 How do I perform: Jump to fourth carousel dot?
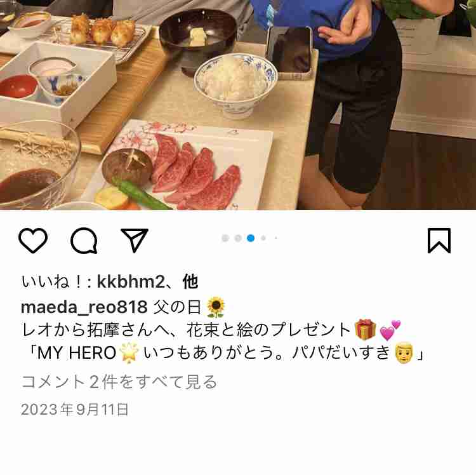263,238
